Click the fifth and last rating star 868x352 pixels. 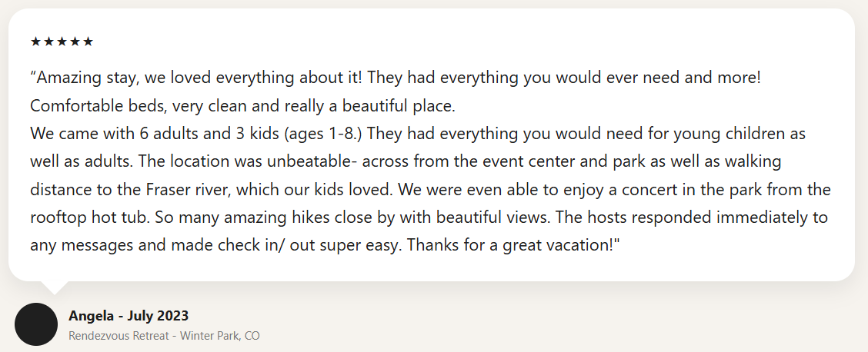coord(88,42)
